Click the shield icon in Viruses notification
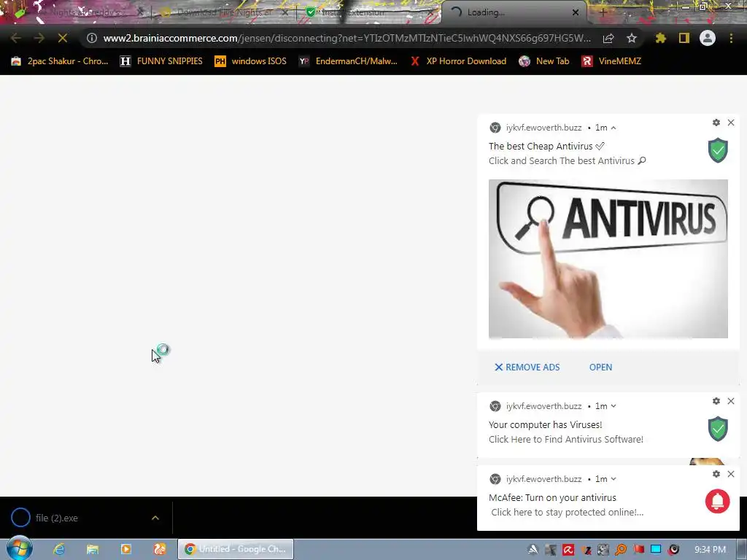Image resolution: width=747 pixels, height=560 pixels. [x=718, y=429]
